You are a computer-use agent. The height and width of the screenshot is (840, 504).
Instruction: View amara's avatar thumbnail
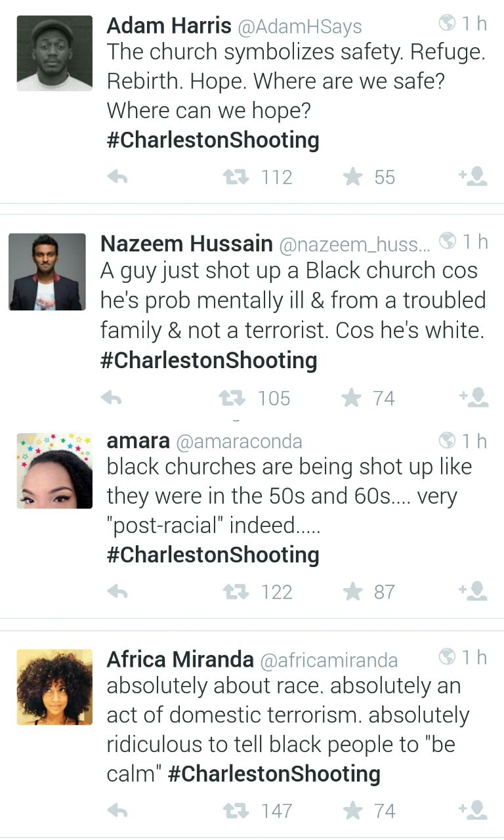click(54, 471)
